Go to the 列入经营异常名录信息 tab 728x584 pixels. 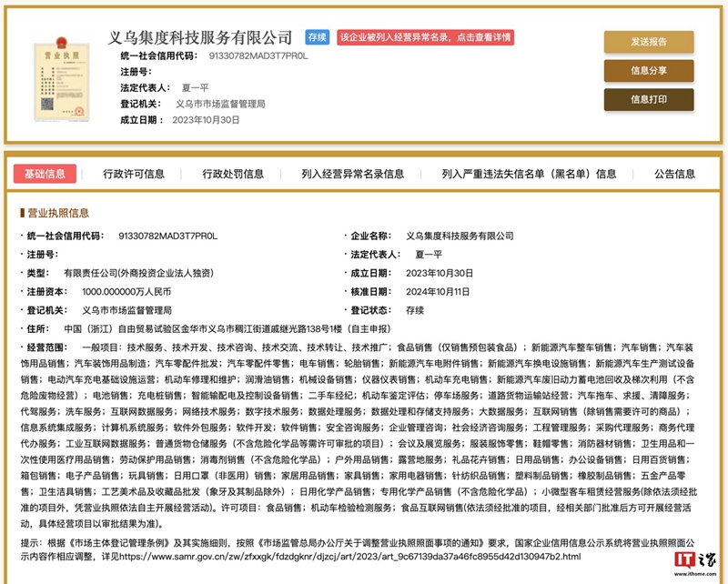pyautogui.click(x=353, y=174)
